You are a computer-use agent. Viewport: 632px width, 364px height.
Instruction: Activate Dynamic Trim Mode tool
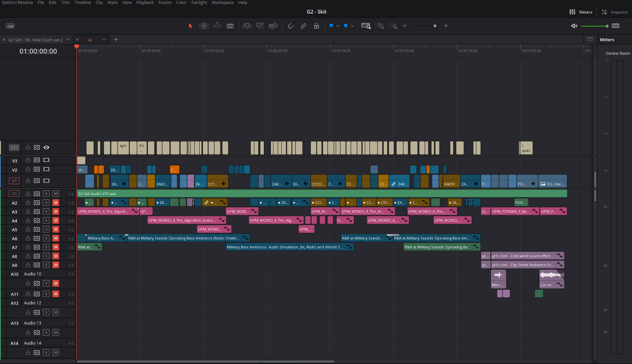[x=217, y=25]
